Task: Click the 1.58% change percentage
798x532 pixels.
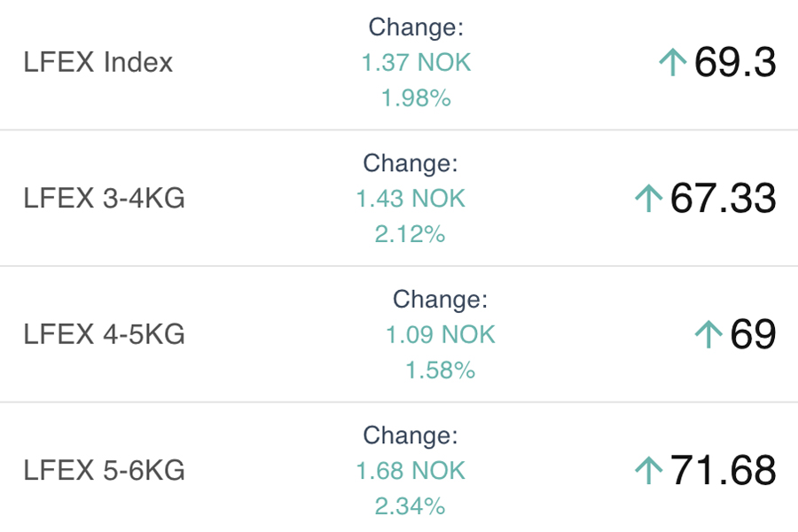Action: (x=441, y=370)
